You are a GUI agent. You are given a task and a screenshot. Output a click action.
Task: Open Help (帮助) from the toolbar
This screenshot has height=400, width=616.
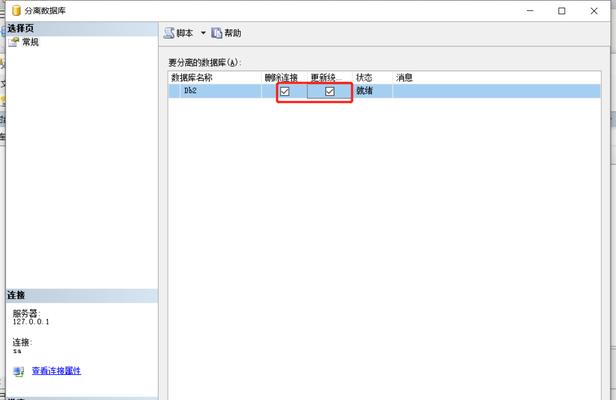point(226,33)
